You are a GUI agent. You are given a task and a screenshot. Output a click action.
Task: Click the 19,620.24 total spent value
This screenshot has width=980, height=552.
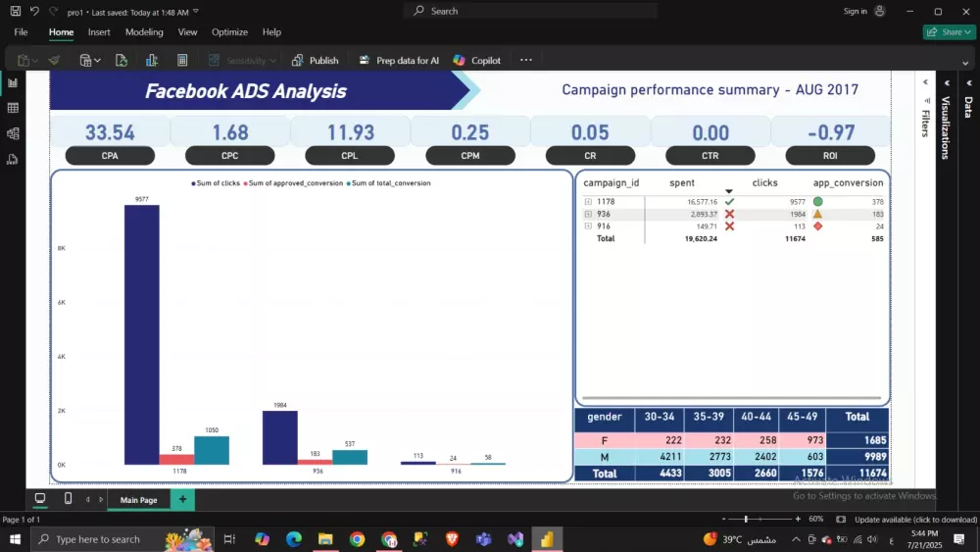701,239
